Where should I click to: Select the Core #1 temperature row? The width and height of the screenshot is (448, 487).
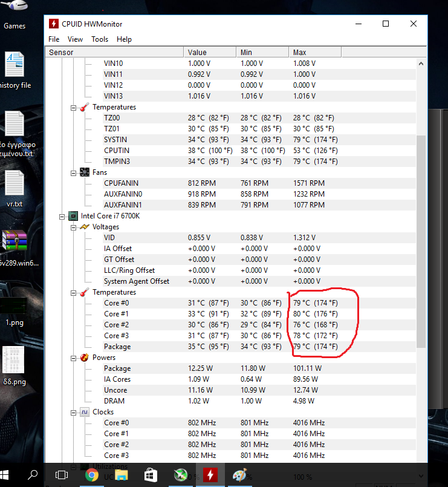tap(230, 314)
